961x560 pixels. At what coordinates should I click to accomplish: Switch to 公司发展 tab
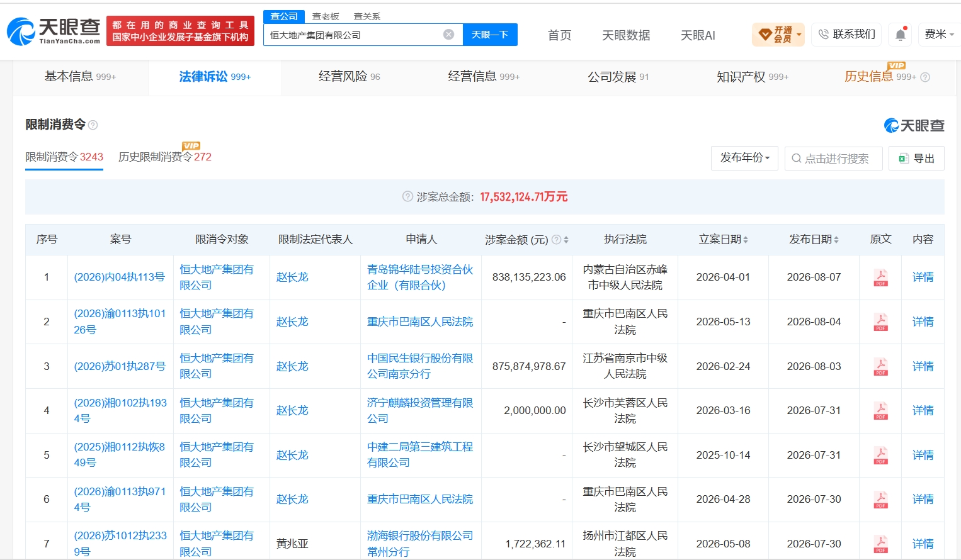pyautogui.click(x=618, y=77)
